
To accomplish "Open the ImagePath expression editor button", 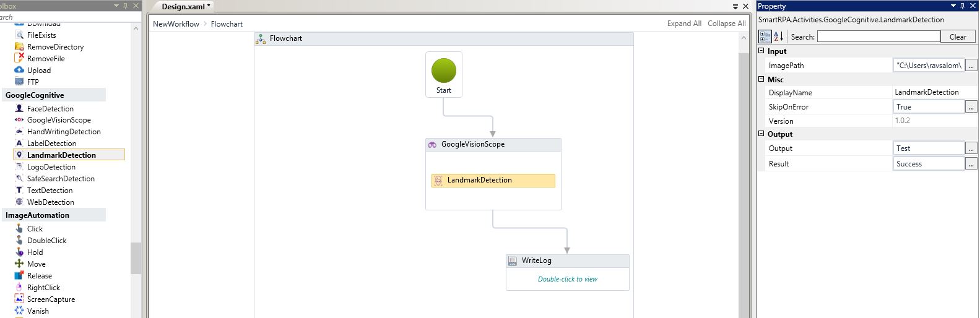I will click(x=971, y=65).
